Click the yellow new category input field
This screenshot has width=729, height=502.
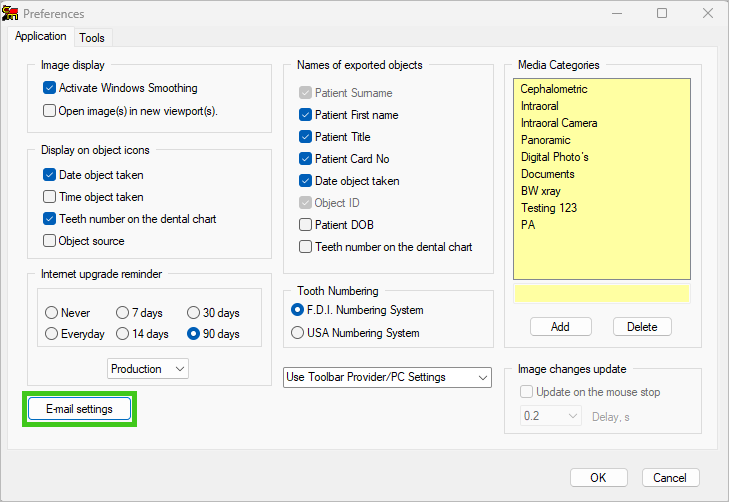(x=602, y=294)
